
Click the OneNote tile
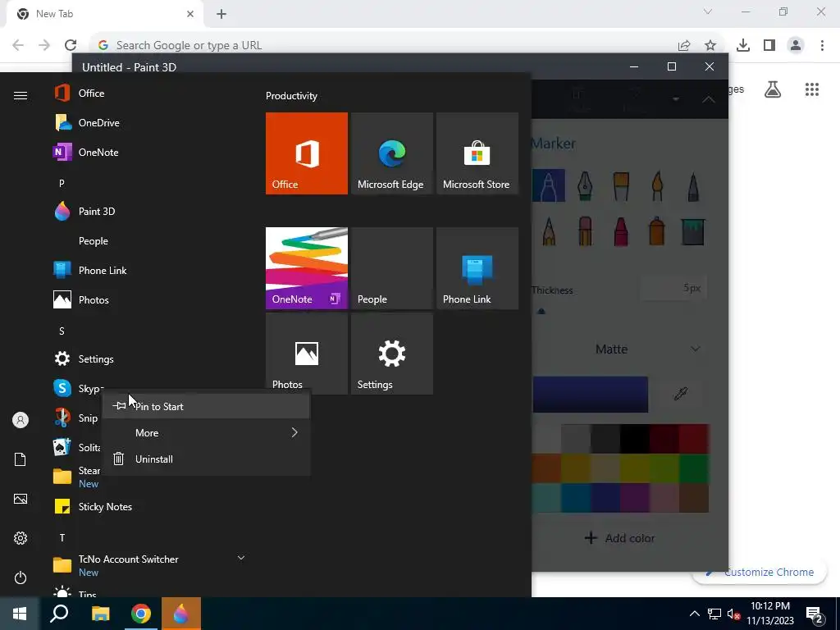click(x=307, y=268)
